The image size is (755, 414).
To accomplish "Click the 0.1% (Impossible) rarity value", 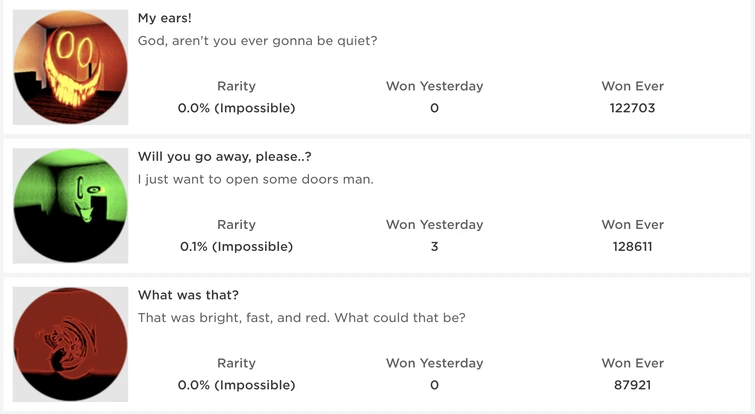I will pos(236,246).
